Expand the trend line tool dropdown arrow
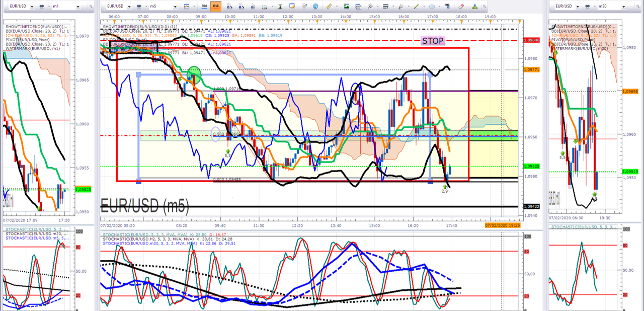644x311 pixels. pyautogui.click(x=424, y=7)
